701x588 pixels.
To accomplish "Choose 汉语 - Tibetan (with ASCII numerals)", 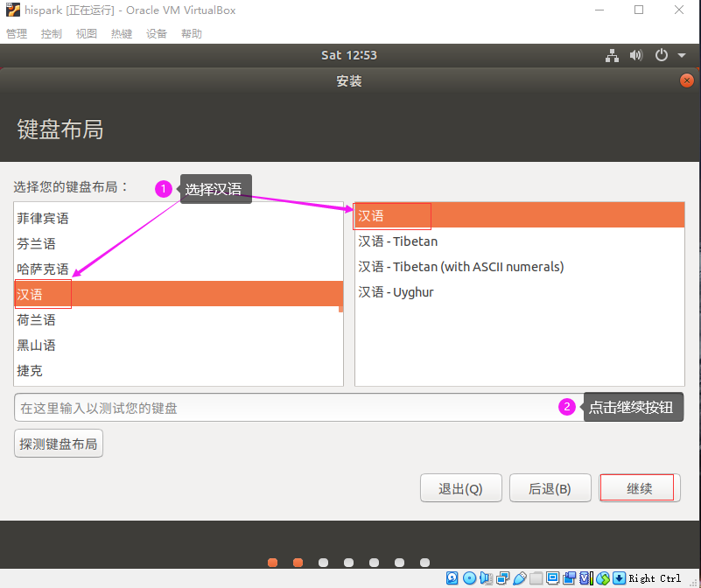I will (x=520, y=267).
